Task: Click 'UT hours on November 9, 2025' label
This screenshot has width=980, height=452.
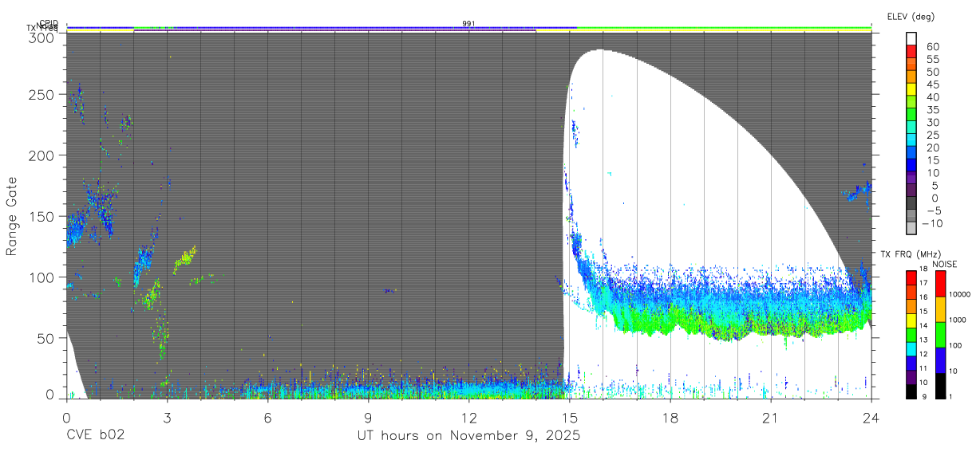Action: tap(468, 436)
